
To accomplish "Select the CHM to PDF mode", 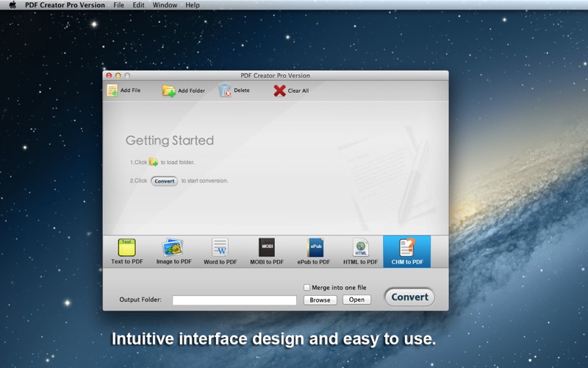I will [407, 251].
